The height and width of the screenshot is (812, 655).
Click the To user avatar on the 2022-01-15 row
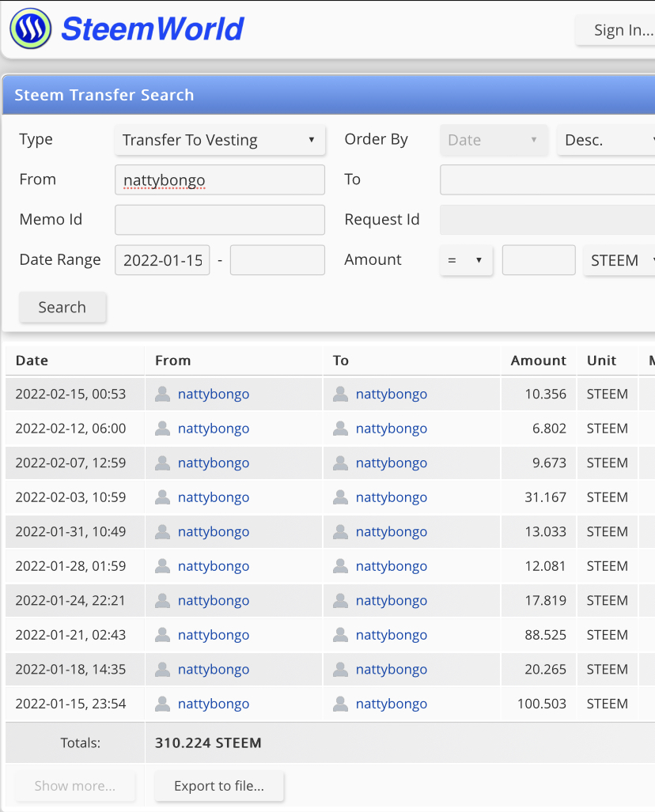click(340, 704)
